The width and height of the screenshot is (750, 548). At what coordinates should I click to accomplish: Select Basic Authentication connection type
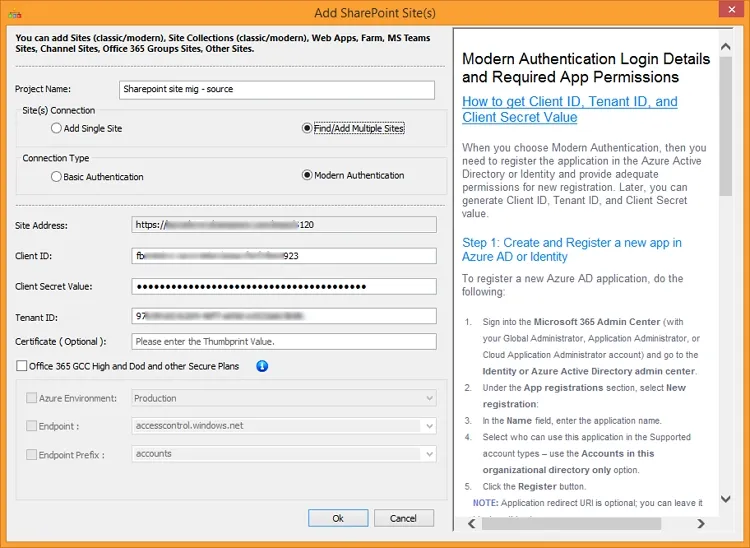(x=56, y=177)
